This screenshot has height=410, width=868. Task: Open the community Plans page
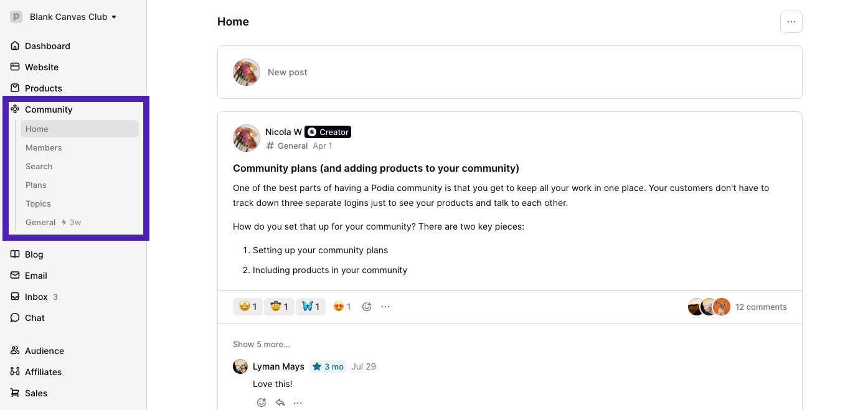(x=35, y=185)
